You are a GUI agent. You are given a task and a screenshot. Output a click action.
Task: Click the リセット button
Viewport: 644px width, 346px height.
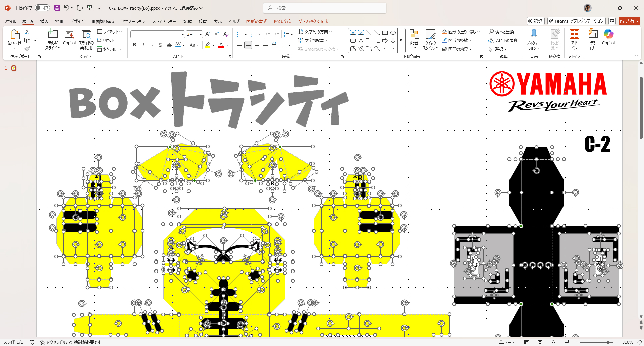tap(106, 40)
